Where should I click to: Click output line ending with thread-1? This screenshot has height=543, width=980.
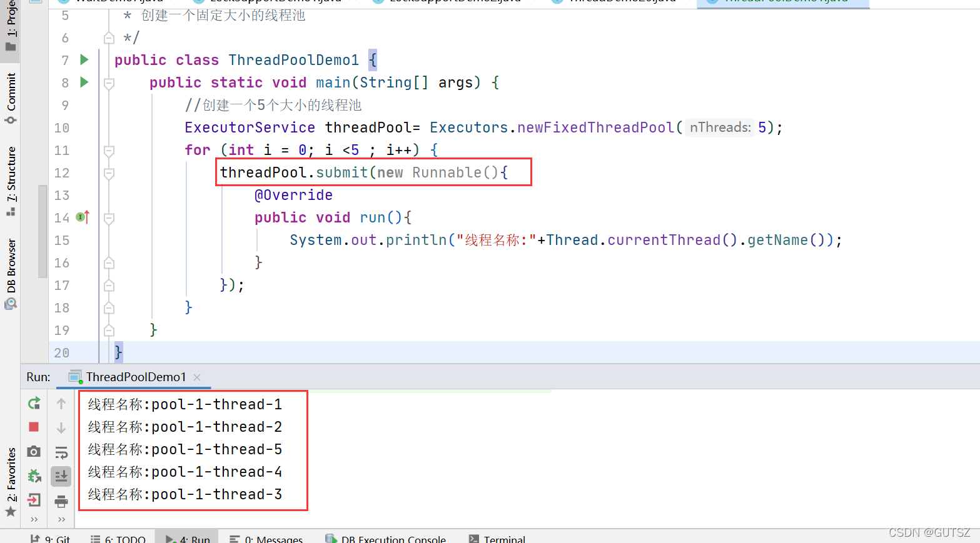[x=185, y=404]
